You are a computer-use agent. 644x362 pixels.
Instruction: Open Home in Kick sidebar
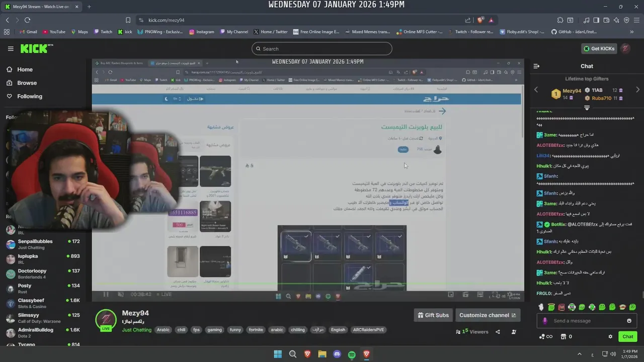pyautogui.click(x=20, y=69)
